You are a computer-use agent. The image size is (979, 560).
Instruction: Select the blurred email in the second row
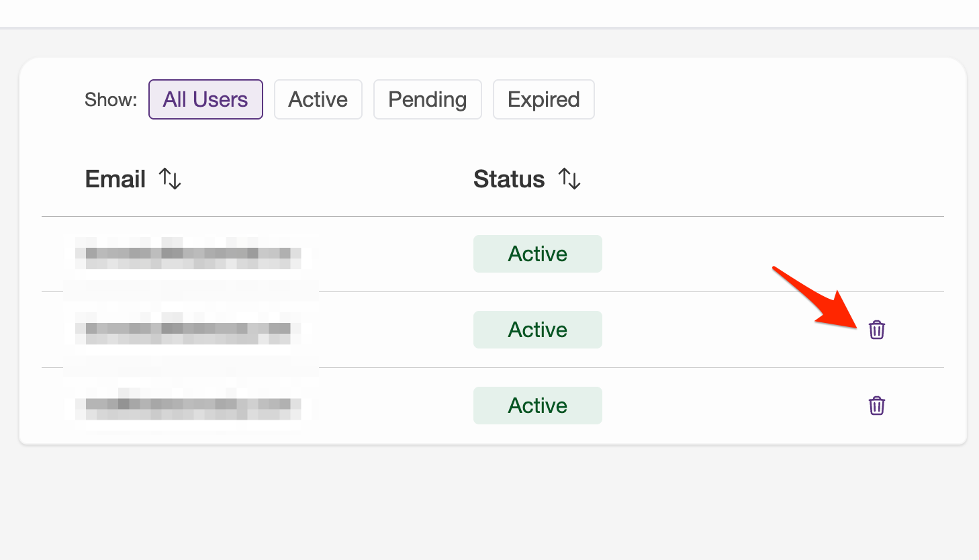(188, 328)
